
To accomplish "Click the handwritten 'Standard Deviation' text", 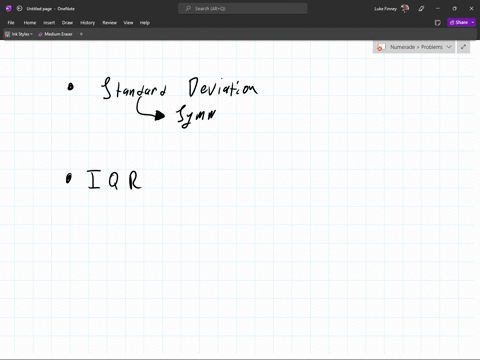I will point(179,88).
